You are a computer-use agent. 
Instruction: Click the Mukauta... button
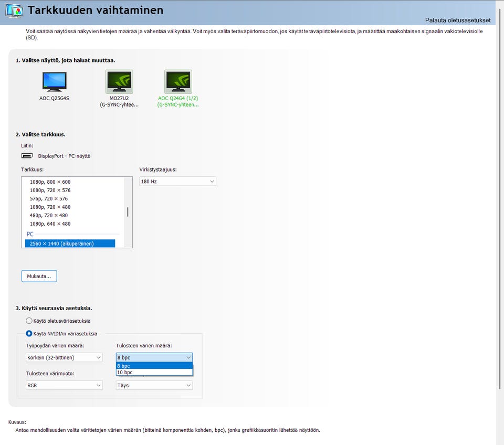pyautogui.click(x=39, y=276)
